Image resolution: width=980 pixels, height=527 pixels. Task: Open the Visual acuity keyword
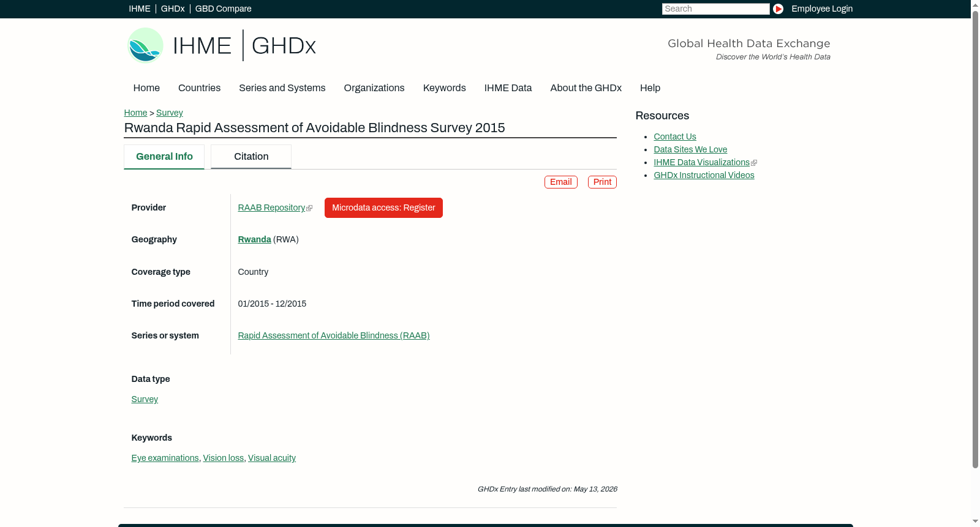tap(272, 458)
